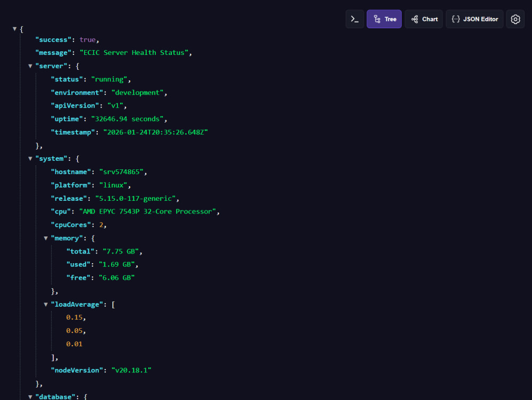Select used memory "1.69 GB"
This screenshot has height=400, width=532.
pyautogui.click(x=117, y=265)
